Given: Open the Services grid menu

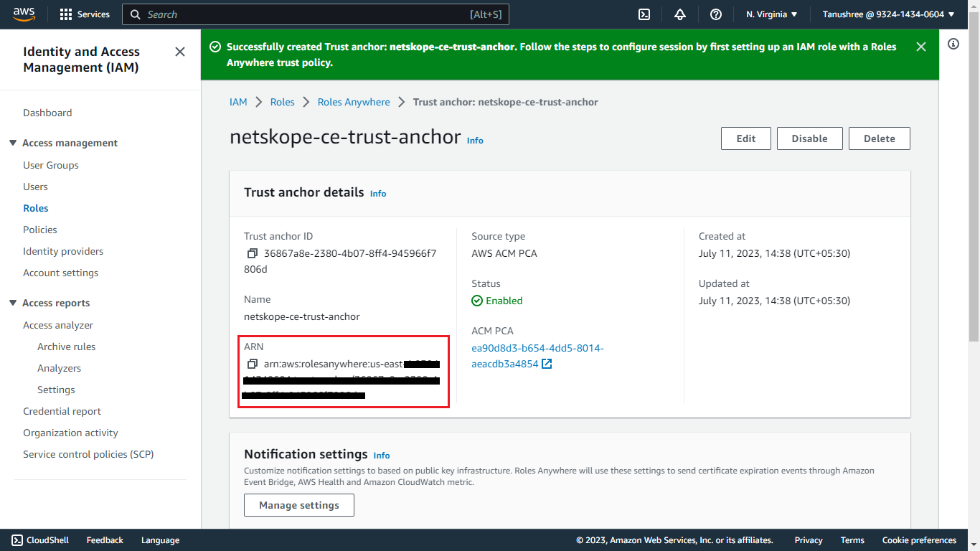Looking at the screenshot, I should [85, 14].
